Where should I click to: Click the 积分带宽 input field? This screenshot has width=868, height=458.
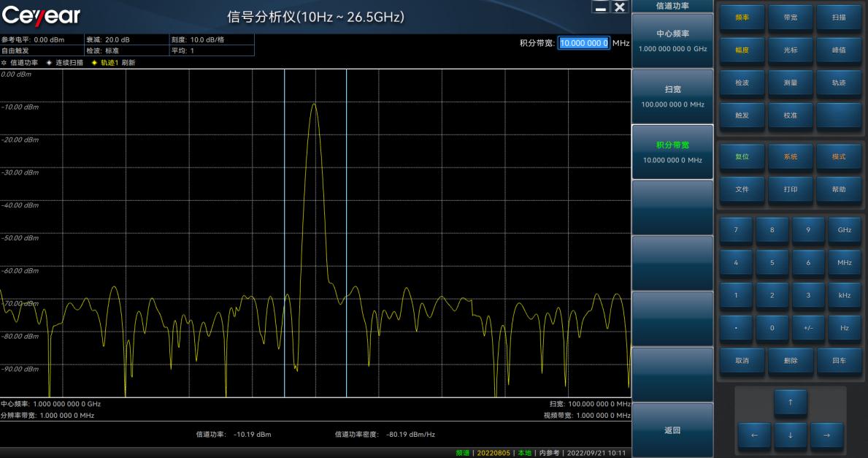pyautogui.click(x=583, y=43)
